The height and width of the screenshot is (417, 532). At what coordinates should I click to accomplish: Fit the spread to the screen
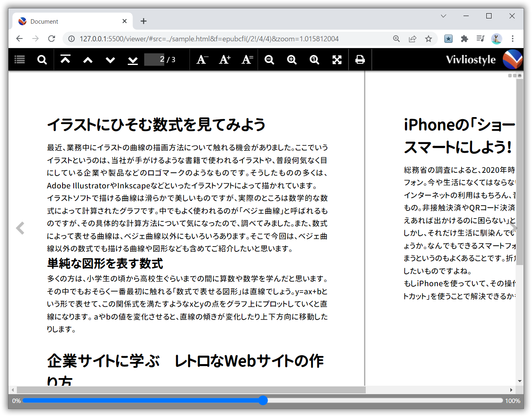[337, 59]
